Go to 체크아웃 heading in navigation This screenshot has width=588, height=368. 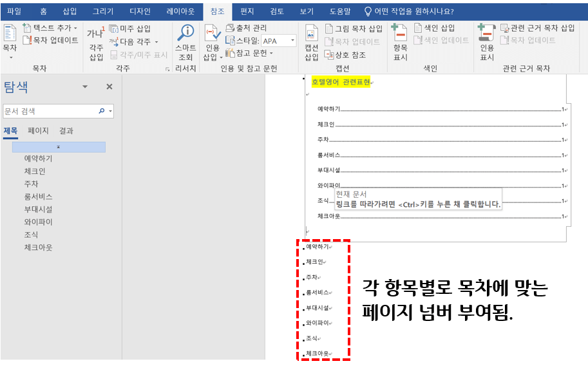pos(38,247)
